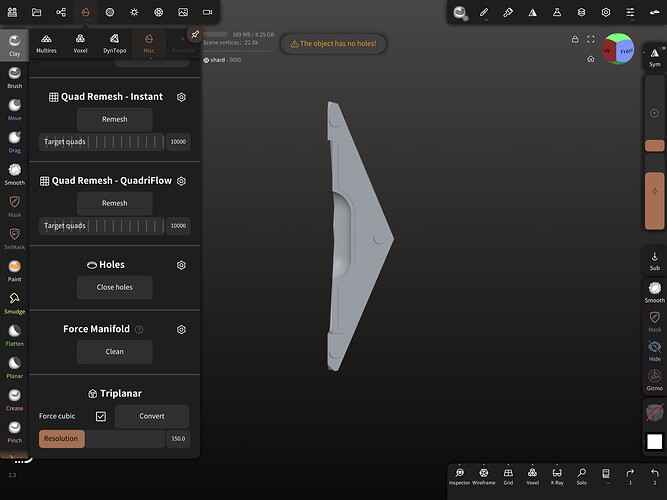Toggle Wireframe display

tap(484, 477)
